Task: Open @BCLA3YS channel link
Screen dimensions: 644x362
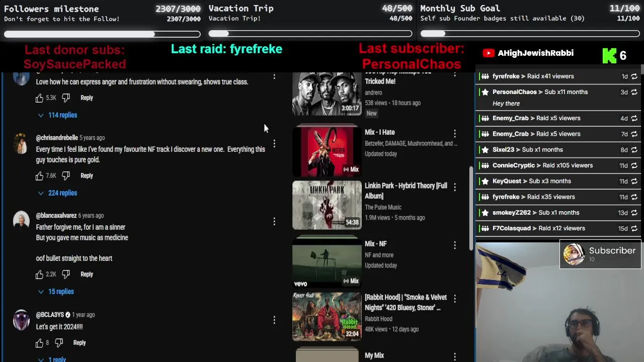Action: [50, 315]
